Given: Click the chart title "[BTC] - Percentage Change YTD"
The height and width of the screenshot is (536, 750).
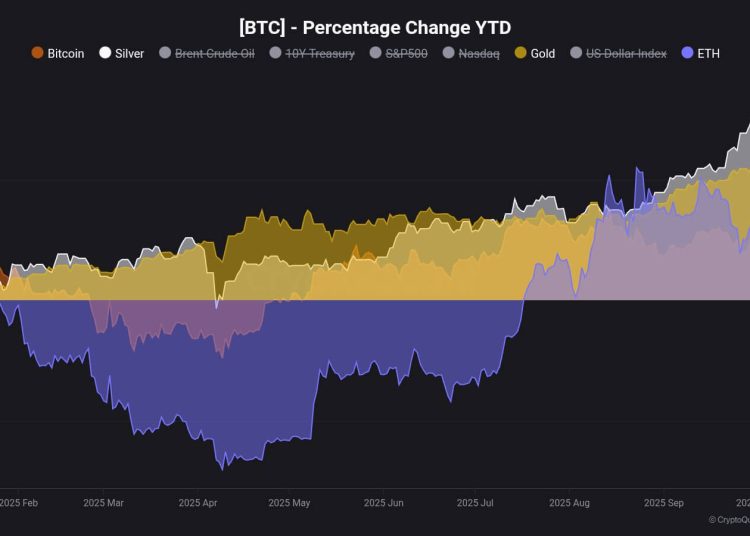Looking at the screenshot, I should click(375, 28).
